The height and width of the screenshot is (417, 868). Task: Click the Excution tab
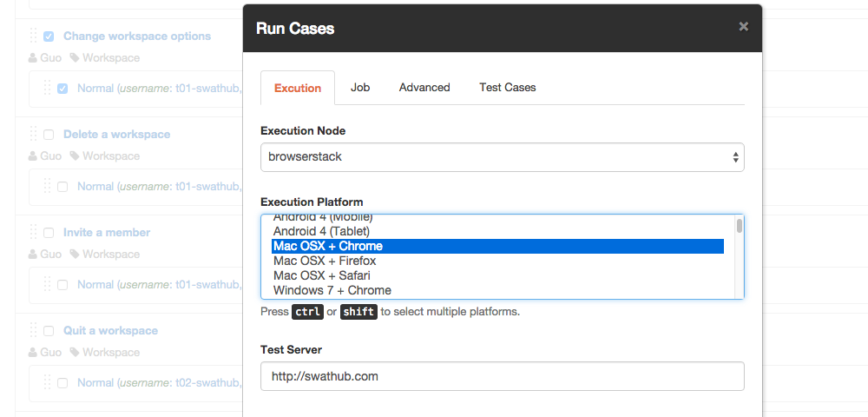click(x=298, y=89)
